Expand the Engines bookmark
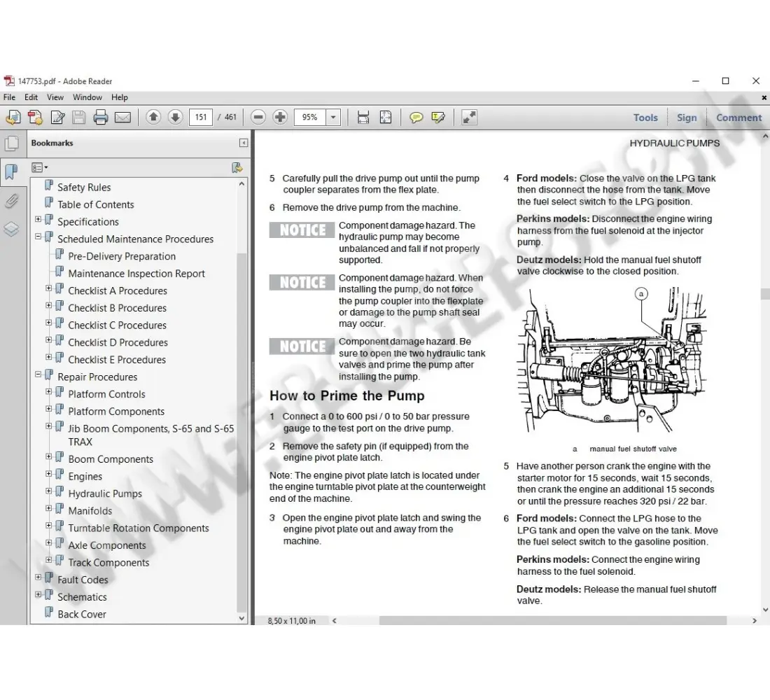 click(48, 473)
